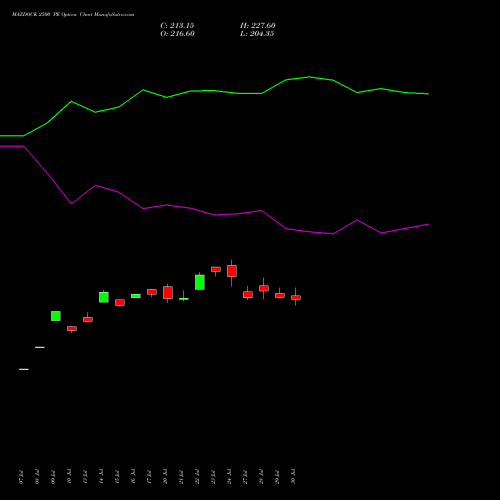
Task: Select the large red candle above 24 Jul
Action: [x=232, y=271]
